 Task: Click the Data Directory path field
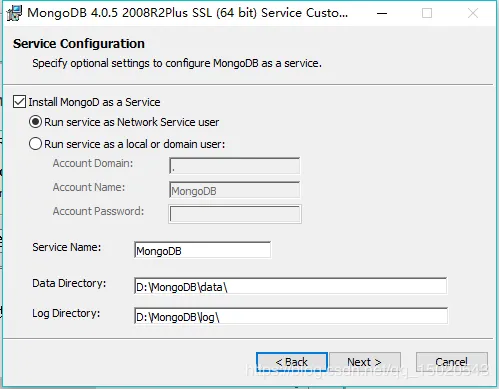point(290,286)
